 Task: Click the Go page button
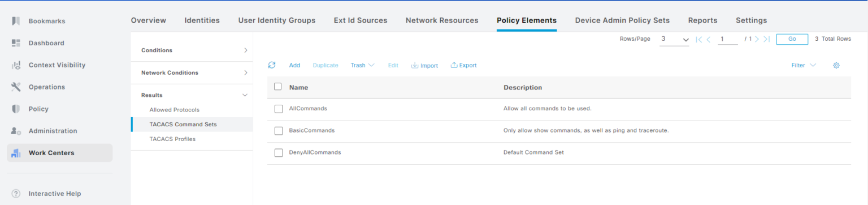[x=792, y=39]
